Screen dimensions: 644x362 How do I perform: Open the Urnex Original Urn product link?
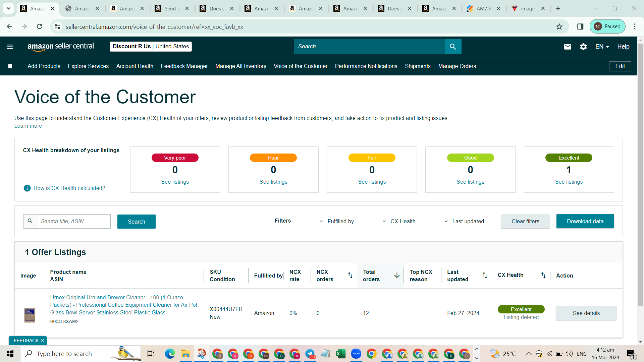(x=124, y=305)
